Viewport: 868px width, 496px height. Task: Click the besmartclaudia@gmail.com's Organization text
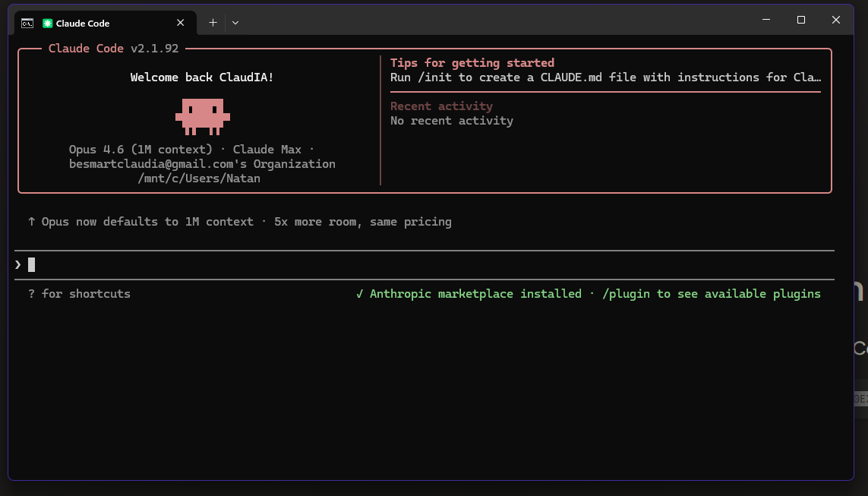point(202,164)
